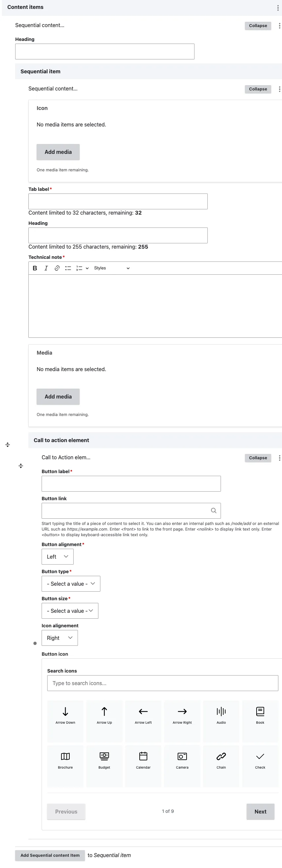Screen dimensions: 282x868
Task: Open the Styles dropdown in editor toolbar
Action: tap(112, 268)
